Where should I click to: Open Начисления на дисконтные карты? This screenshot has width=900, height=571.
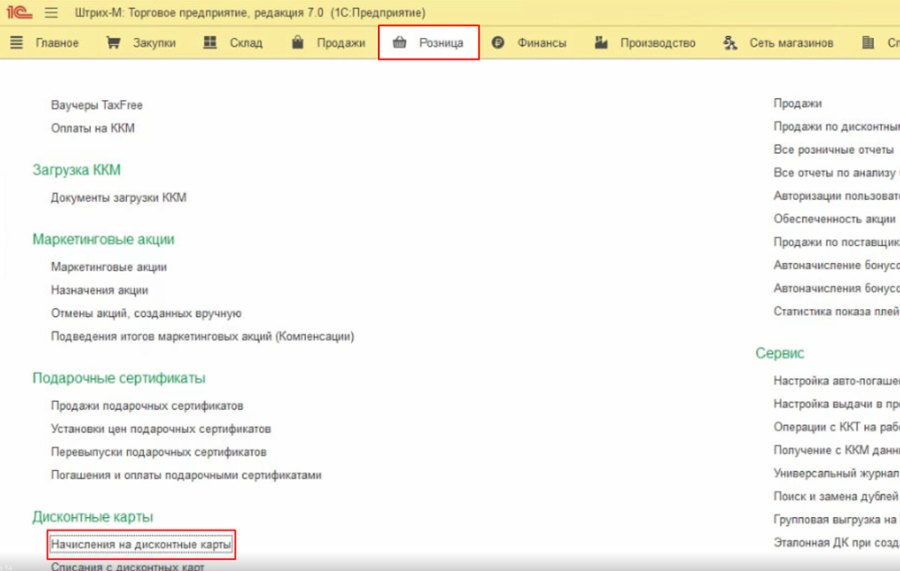pos(141,544)
